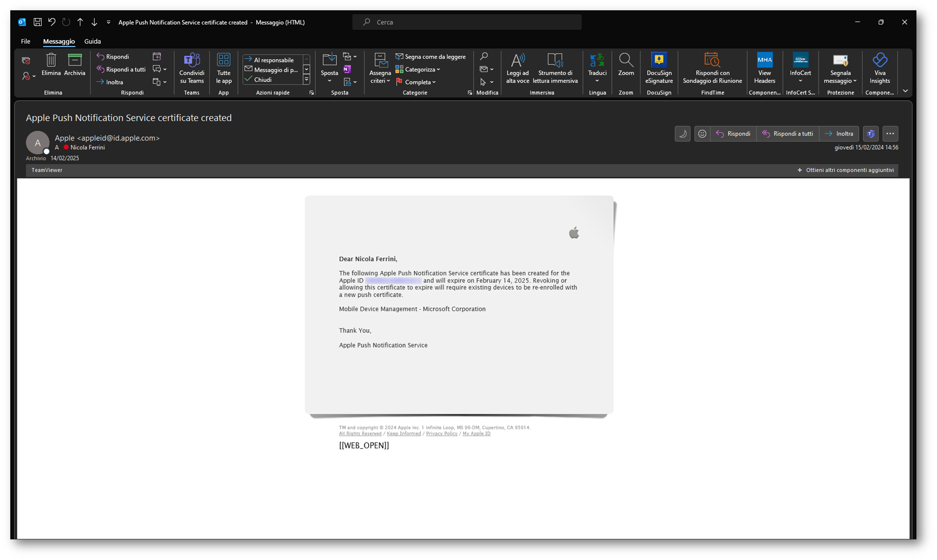
Task: Select quick step Messaggio di p...
Action: point(273,70)
